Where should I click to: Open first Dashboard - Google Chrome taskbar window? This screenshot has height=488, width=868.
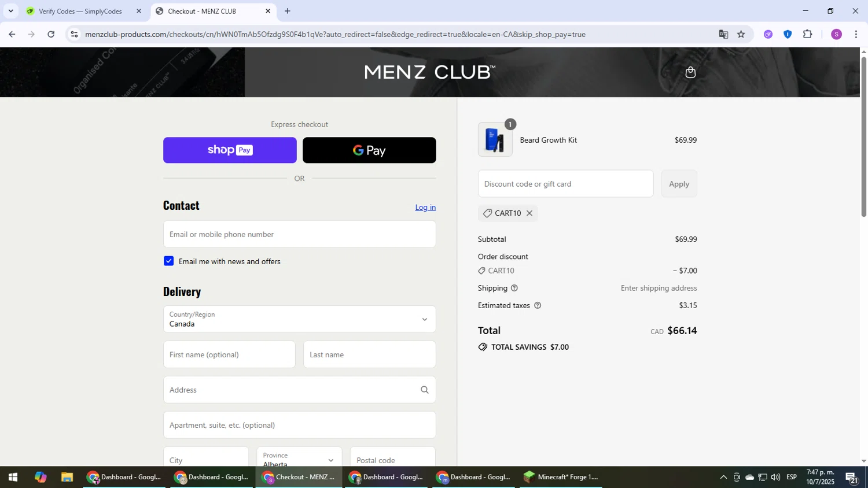coord(124,477)
